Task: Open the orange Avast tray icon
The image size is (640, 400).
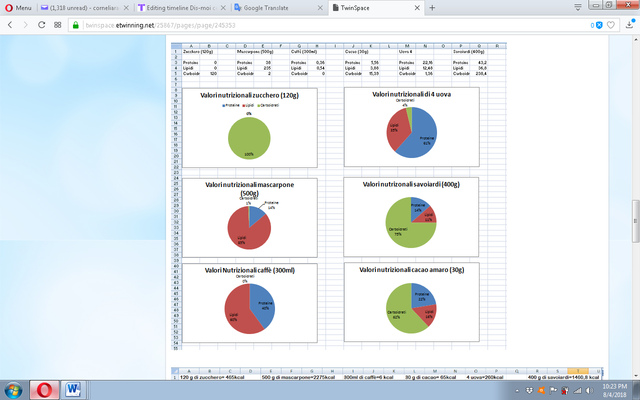Action: (x=542, y=390)
